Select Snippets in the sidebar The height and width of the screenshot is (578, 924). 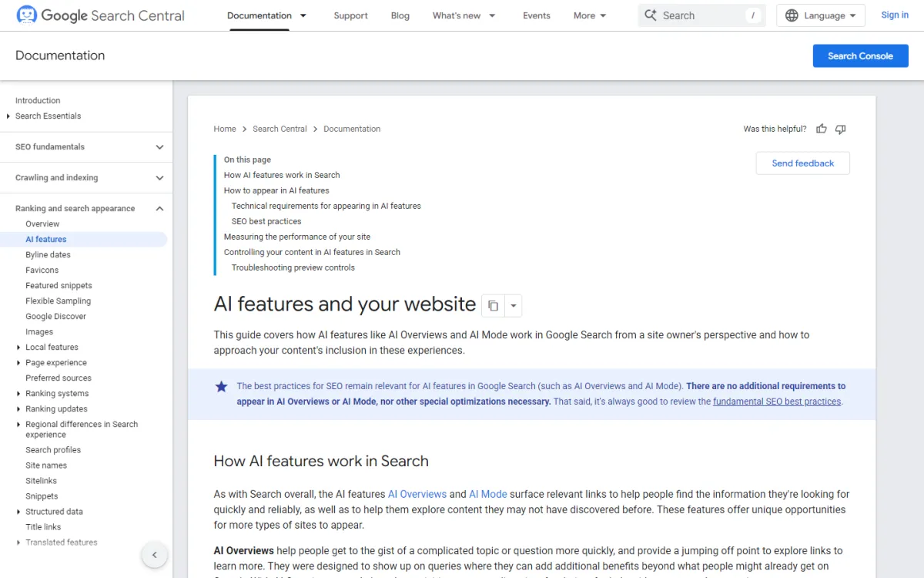42,496
